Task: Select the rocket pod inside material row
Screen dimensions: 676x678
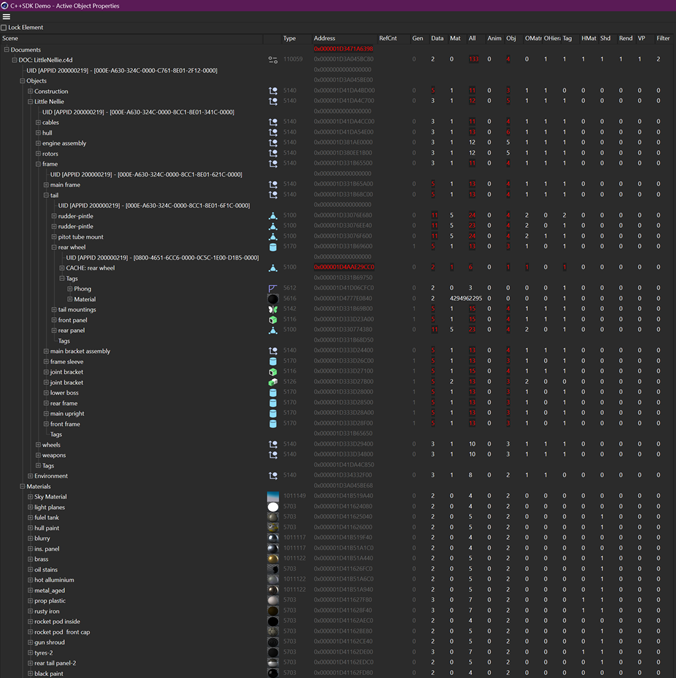Action: pos(337,621)
